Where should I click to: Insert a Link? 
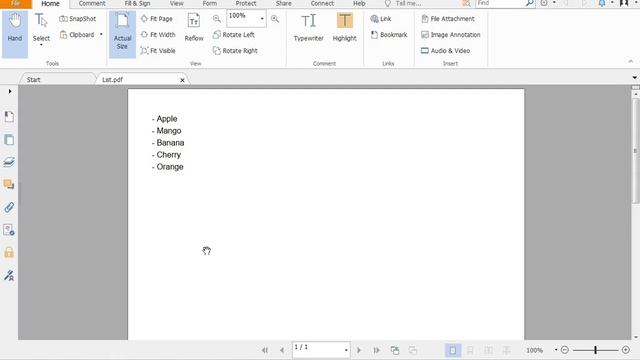coord(380,19)
